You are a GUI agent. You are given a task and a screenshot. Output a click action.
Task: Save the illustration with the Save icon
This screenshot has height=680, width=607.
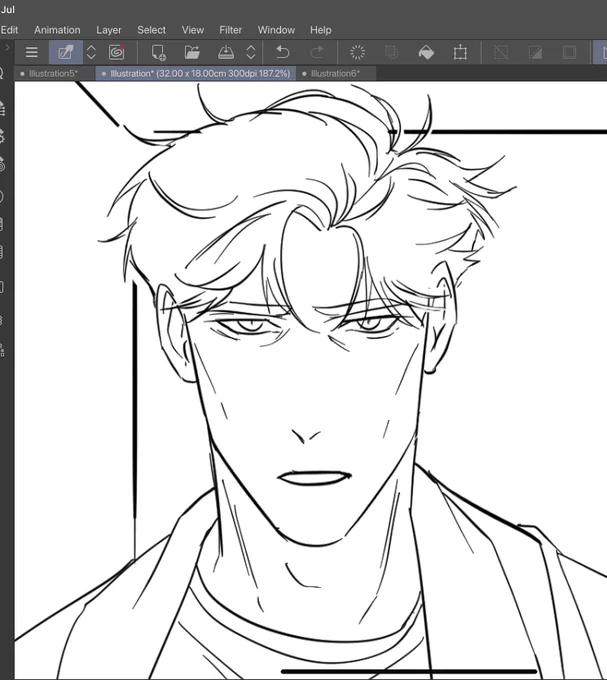[225, 52]
